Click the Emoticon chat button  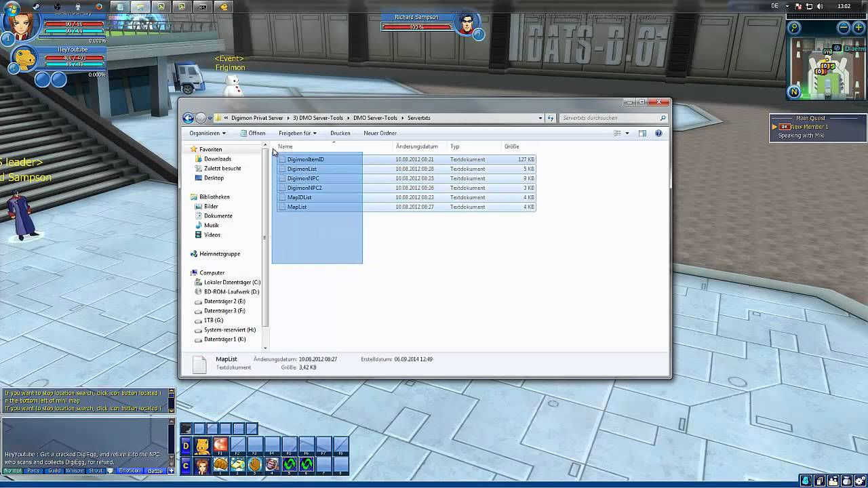pyautogui.click(x=130, y=470)
